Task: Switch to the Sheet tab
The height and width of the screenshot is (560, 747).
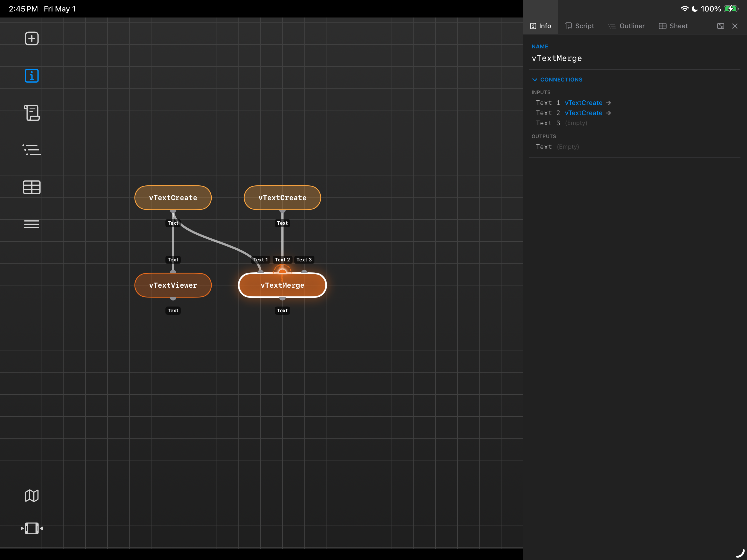Action: pyautogui.click(x=673, y=26)
